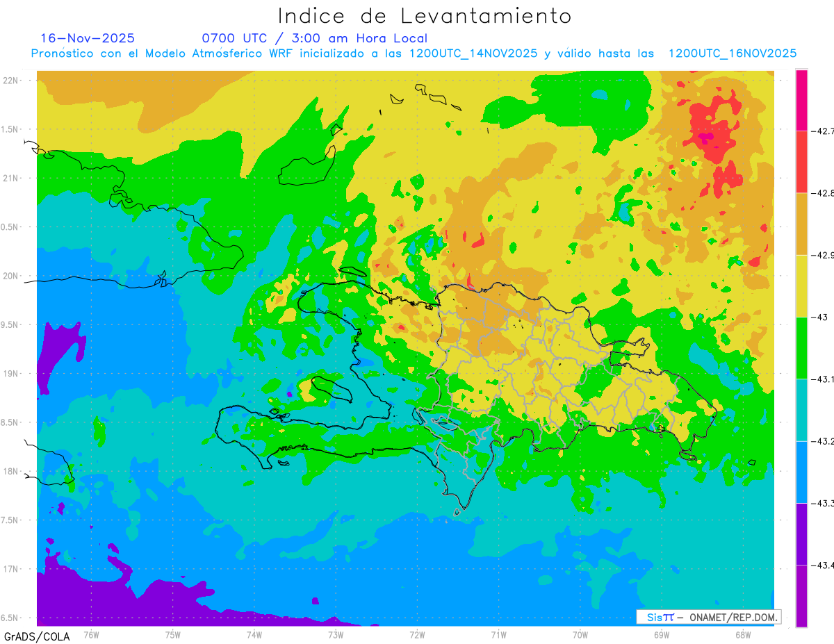Click the date '16-Nov-2025'
This screenshot has width=834, height=644.
(x=88, y=38)
